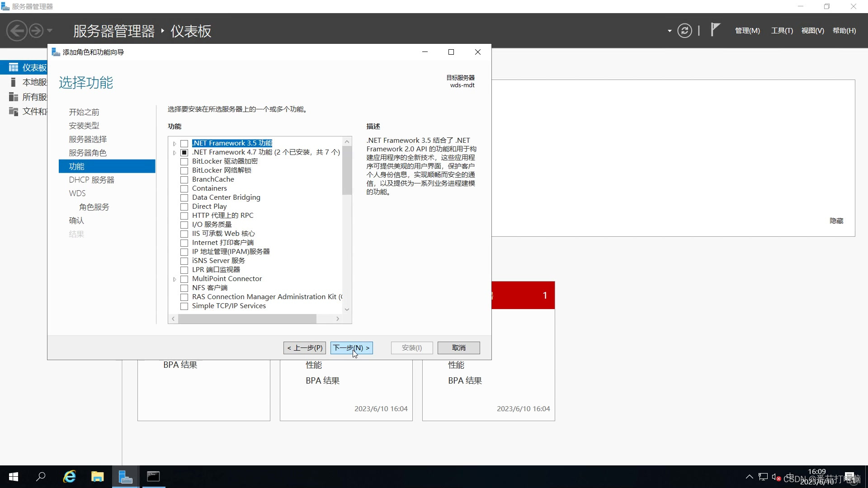Go to the 角色服务 wizard step
Screen dimensions: 868x488
coord(94,207)
